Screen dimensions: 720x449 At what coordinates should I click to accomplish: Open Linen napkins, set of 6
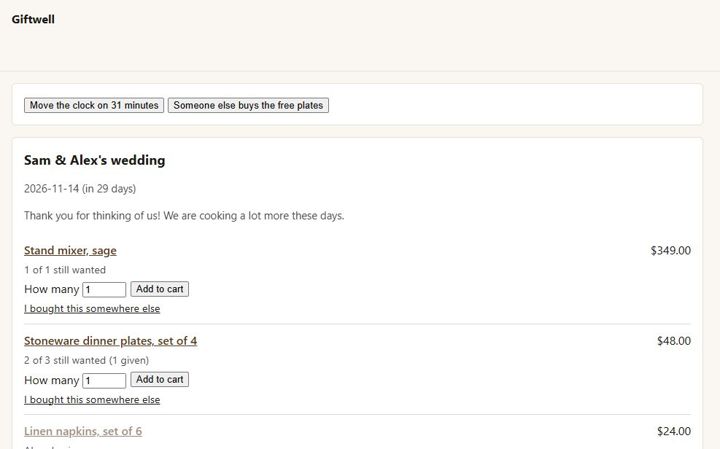pyautogui.click(x=83, y=431)
